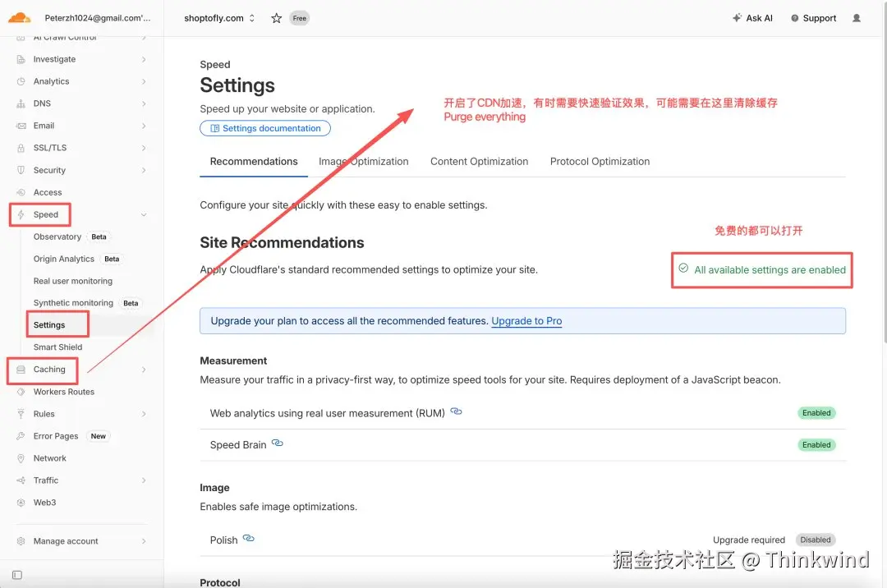The image size is (887, 588).
Task: Expand the Caching menu chevron
Action: click(144, 370)
